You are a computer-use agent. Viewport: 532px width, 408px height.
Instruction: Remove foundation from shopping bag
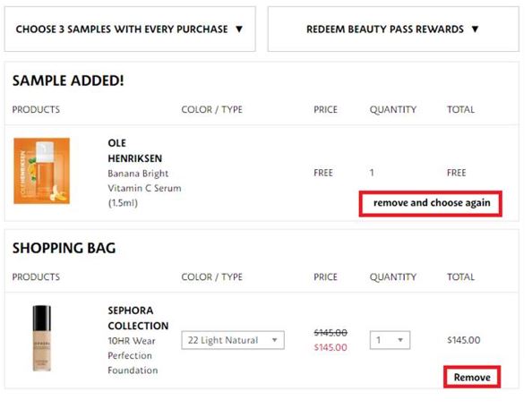[472, 378]
